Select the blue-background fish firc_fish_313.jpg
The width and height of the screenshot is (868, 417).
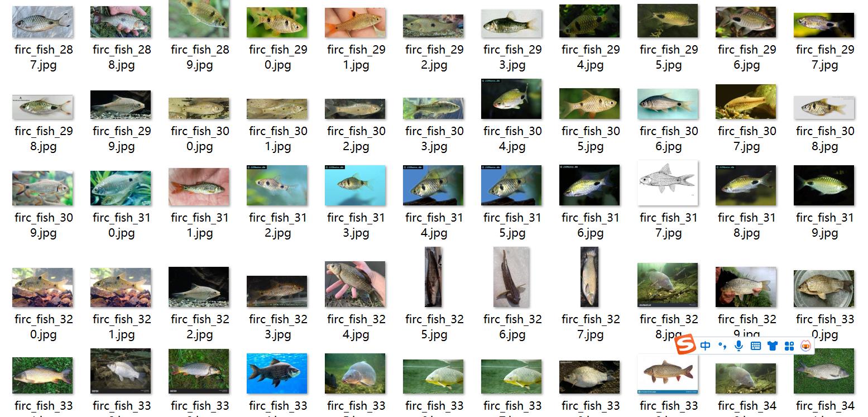coord(355,185)
